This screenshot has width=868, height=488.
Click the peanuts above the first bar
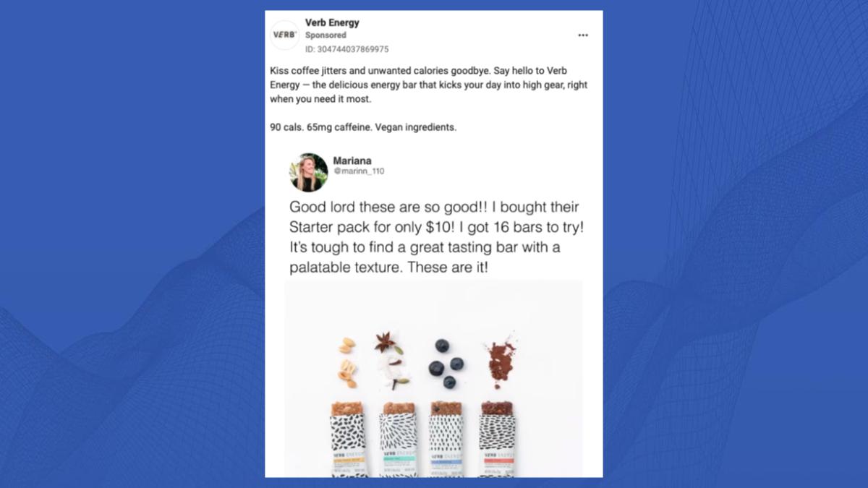(x=348, y=362)
